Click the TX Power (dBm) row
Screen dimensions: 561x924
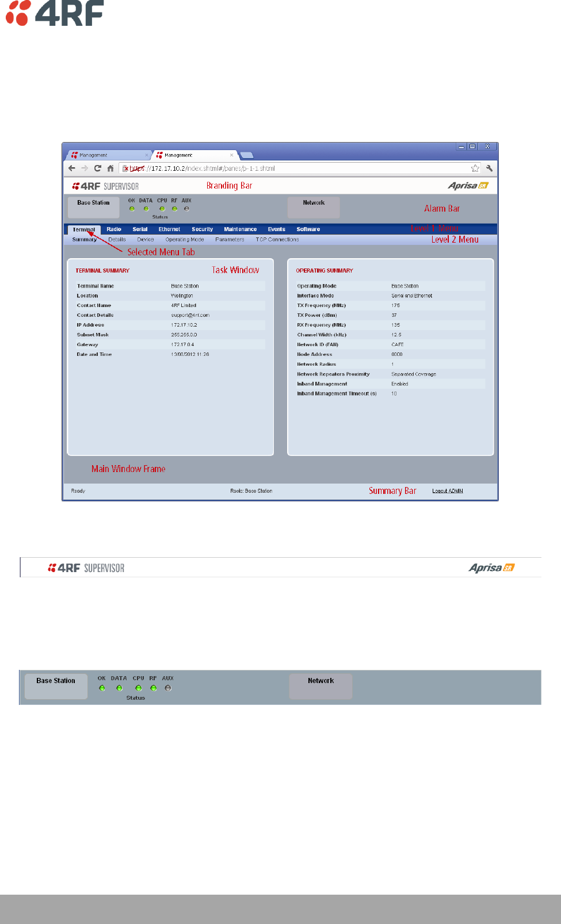point(390,315)
